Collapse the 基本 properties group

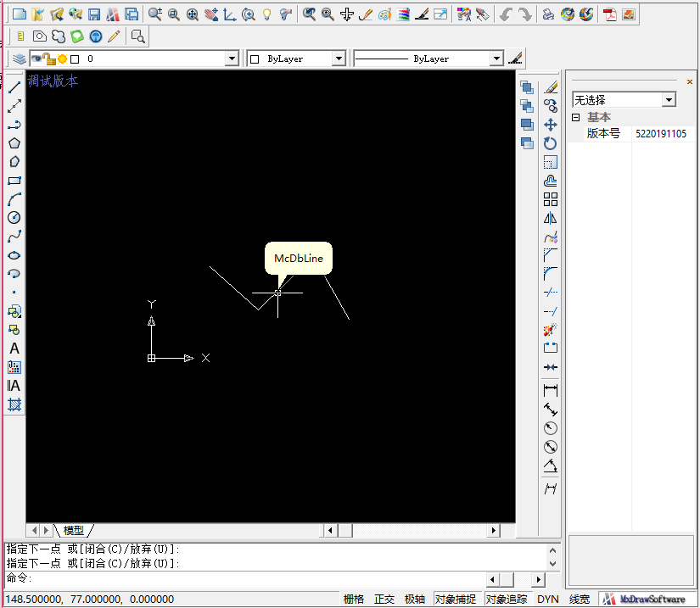click(x=576, y=118)
